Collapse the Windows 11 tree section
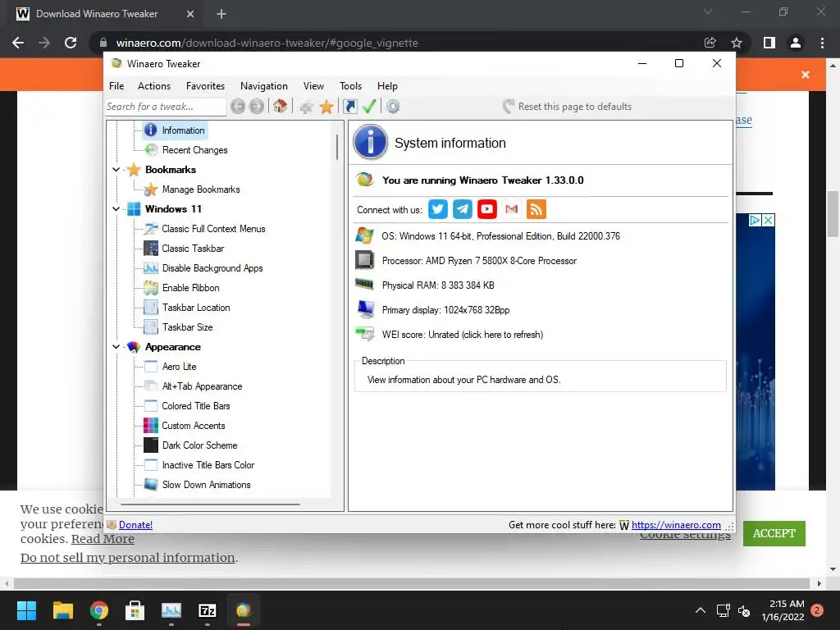The width and height of the screenshot is (840, 630). 116,209
